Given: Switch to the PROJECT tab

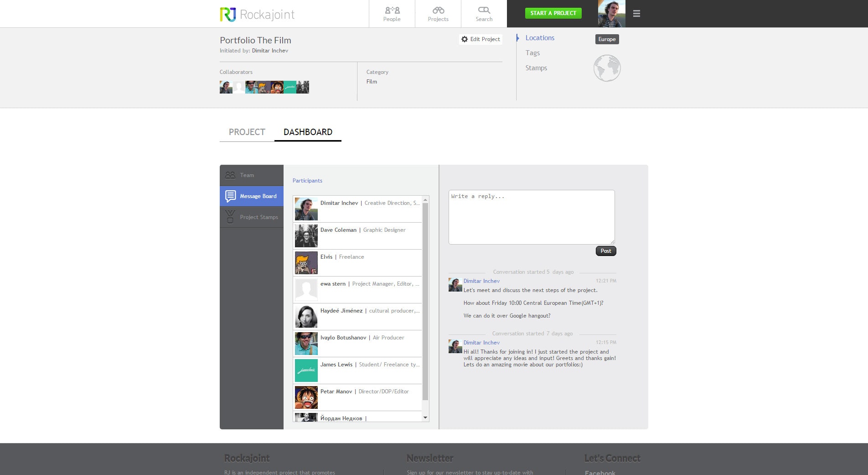Looking at the screenshot, I should [247, 132].
